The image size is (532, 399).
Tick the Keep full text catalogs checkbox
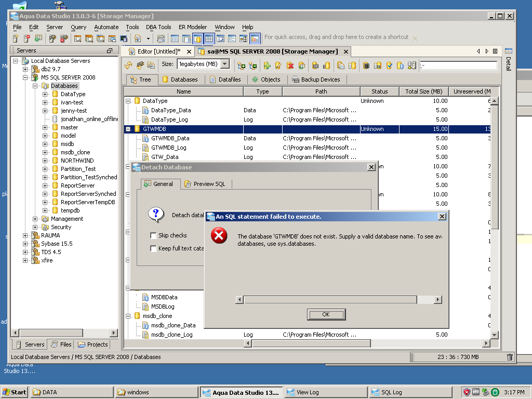[x=153, y=248]
